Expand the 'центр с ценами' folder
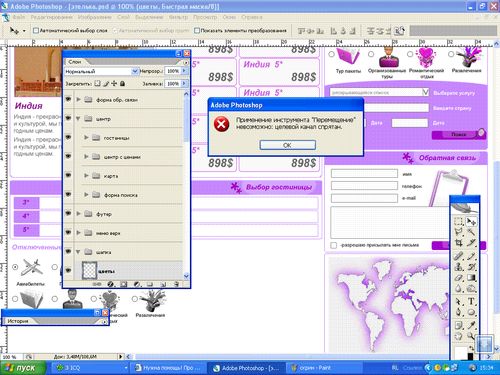 86,156
